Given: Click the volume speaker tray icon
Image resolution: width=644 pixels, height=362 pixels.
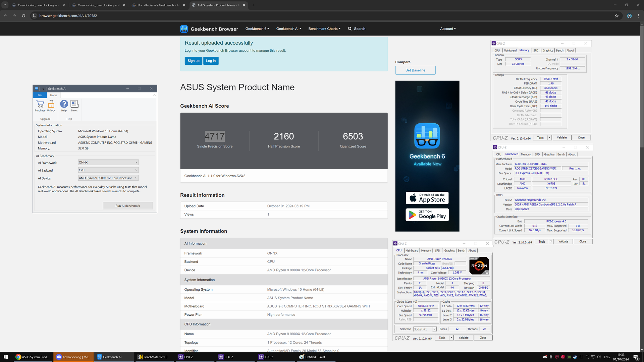Looking at the screenshot, I should 599,357.
